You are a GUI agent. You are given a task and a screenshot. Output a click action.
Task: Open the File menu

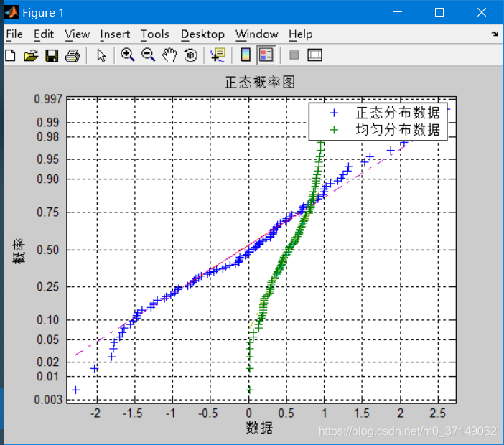pyautogui.click(x=14, y=34)
